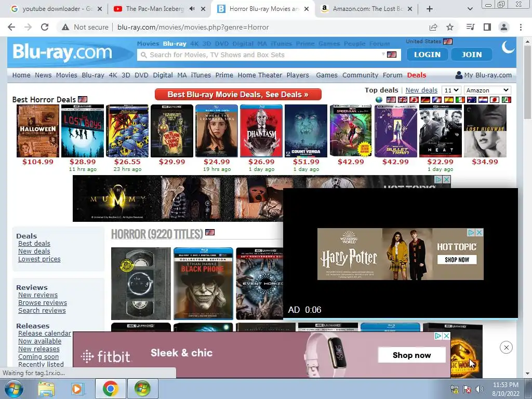Viewport: 532px width, 399px height.
Task: Open The Lost Boys deal cover
Action: 83,131
